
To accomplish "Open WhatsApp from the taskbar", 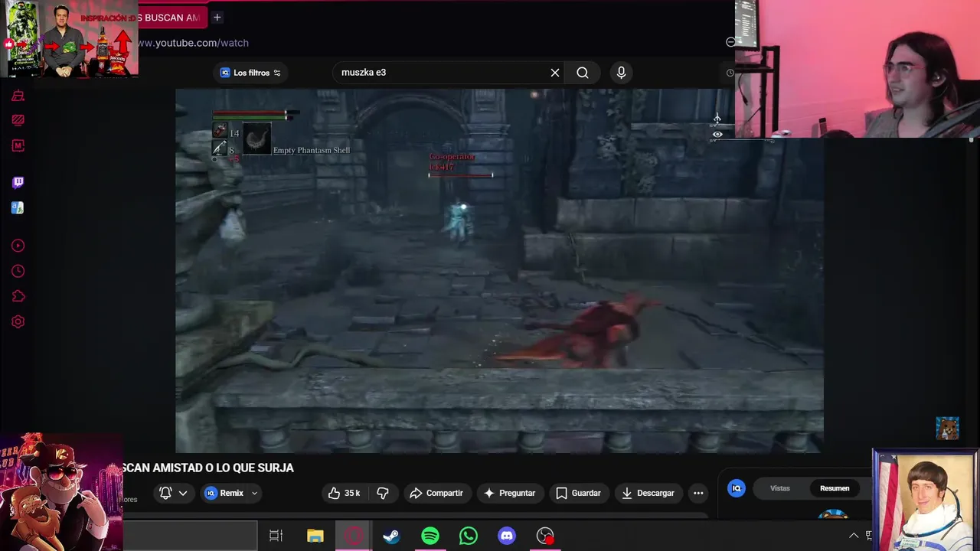I will click(x=469, y=536).
